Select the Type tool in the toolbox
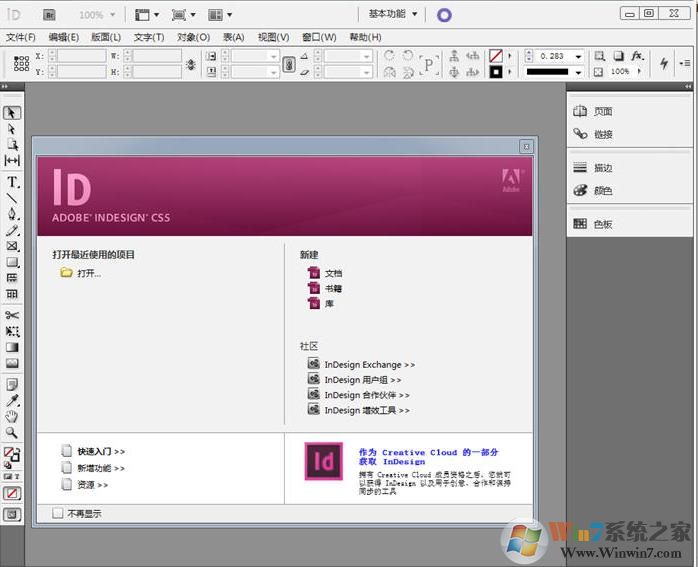The width and height of the screenshot is (698, 567). coord(12,182)
